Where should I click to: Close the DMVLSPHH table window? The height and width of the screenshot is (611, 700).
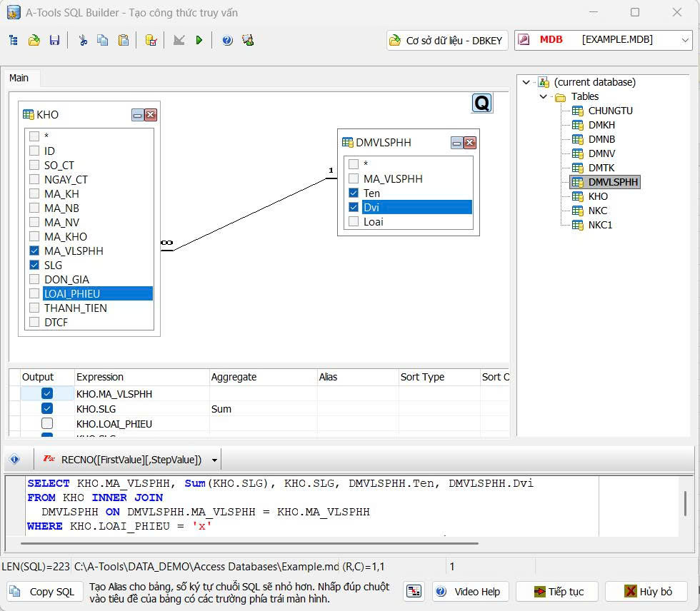click(x=469, y=143)
